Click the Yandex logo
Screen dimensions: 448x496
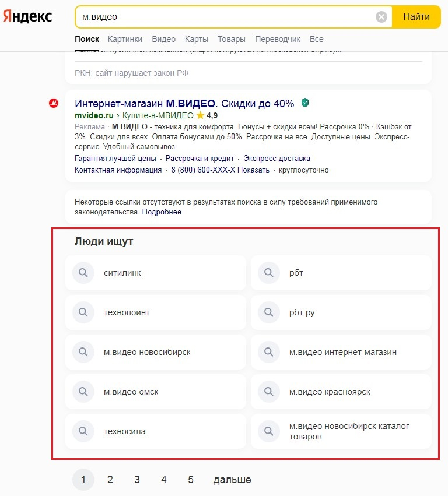pyautogui.click(x=27, y=16)
